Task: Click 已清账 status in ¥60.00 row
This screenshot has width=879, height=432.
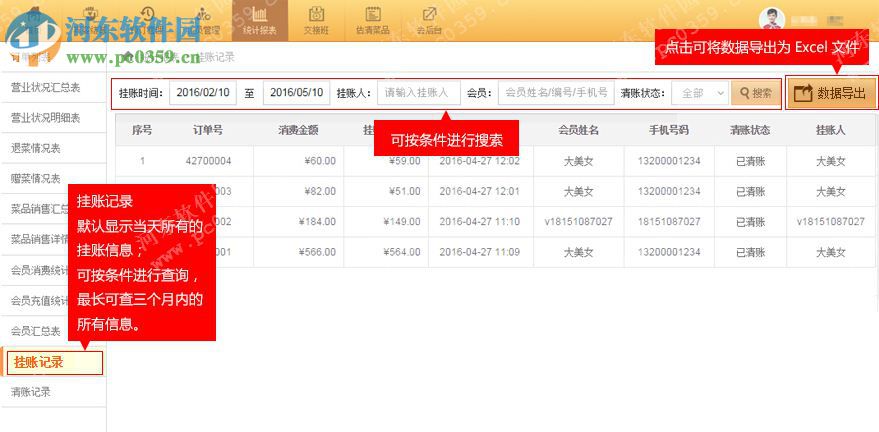Action: coord(750,161)
